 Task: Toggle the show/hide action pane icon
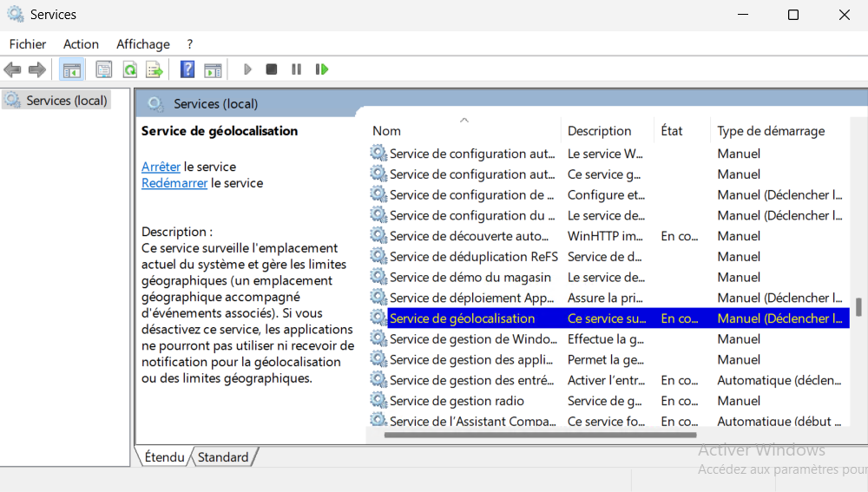(213, 69)
